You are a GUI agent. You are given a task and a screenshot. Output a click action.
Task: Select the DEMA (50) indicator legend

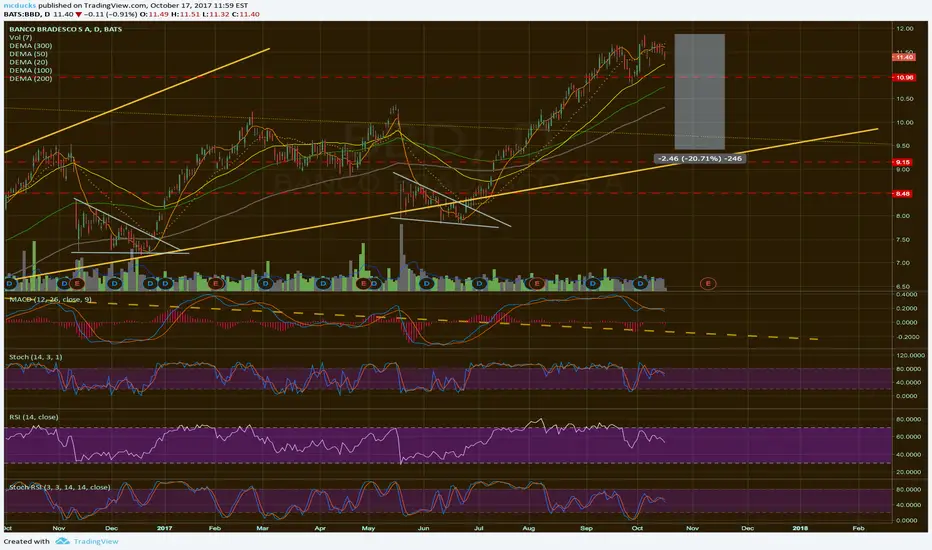coord(29,54)
